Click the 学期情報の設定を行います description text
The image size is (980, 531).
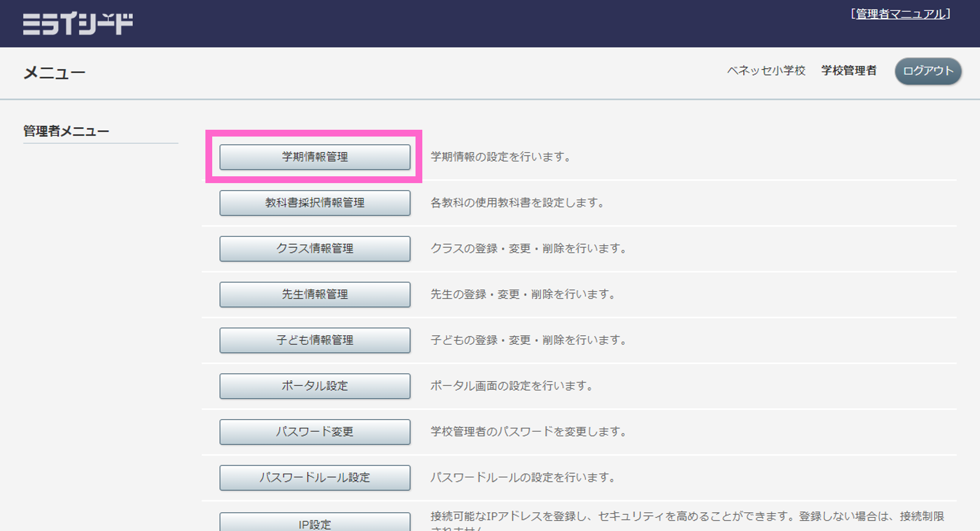pos(501,157)
